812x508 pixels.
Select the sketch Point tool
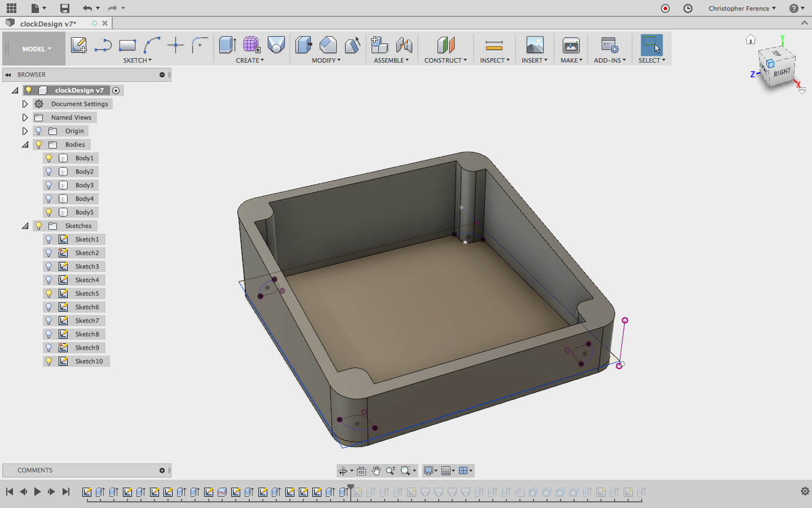click(175, 45)
